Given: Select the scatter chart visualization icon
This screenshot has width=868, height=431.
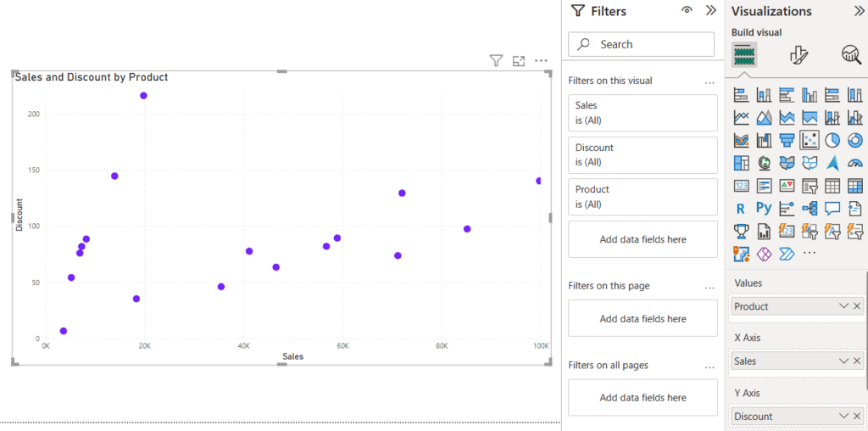Looking at the screenshot, I should (x=810, y=140).
